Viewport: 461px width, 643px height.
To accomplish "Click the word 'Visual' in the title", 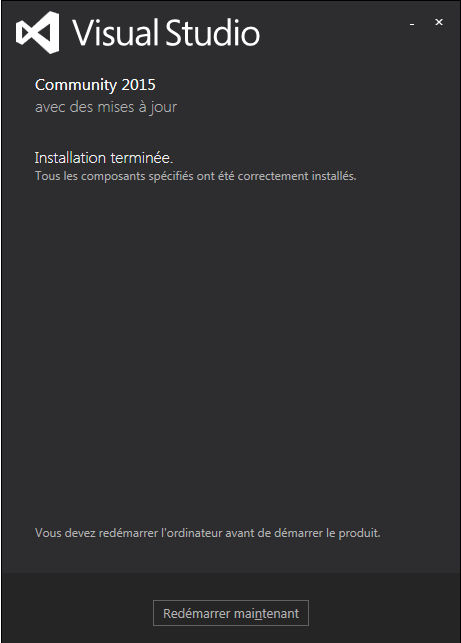I will click(x=116, y=33).
